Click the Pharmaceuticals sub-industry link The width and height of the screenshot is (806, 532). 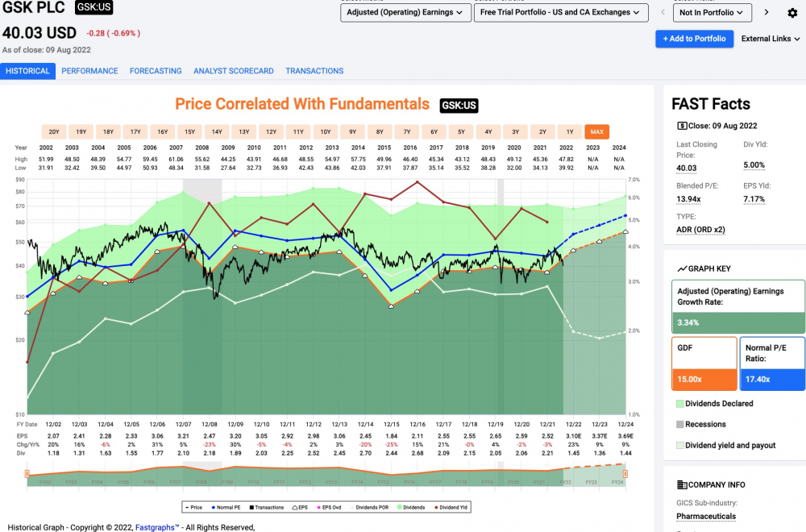coord(706,516)
